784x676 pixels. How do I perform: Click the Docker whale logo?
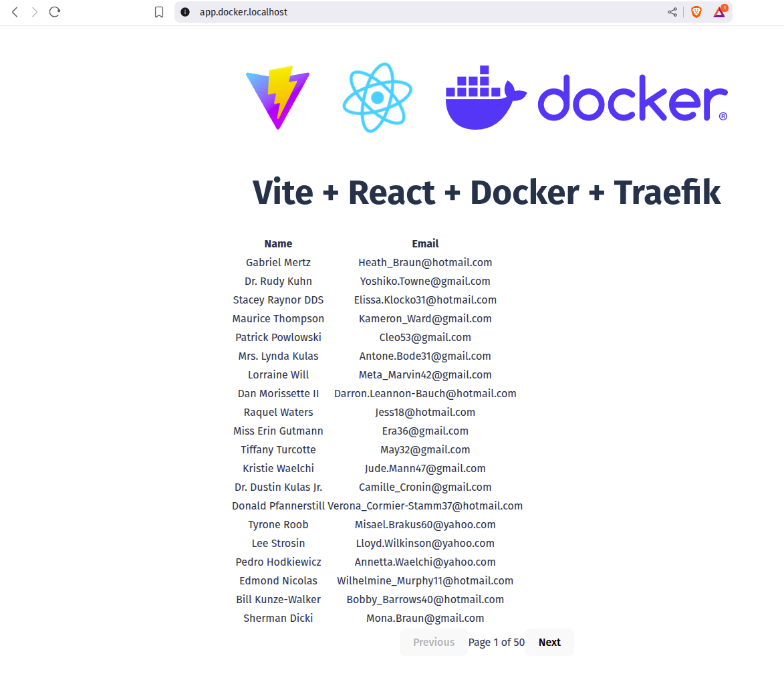click(587, 98)
